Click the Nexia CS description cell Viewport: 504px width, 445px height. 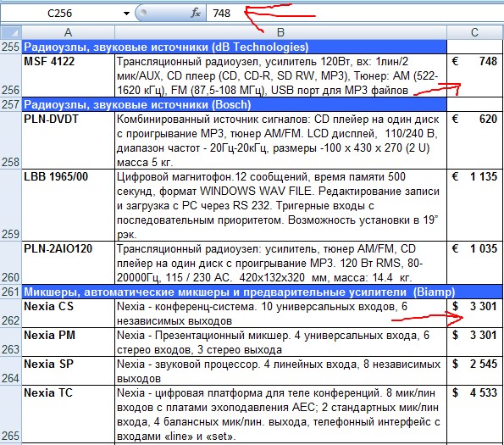tap(280, 314)
